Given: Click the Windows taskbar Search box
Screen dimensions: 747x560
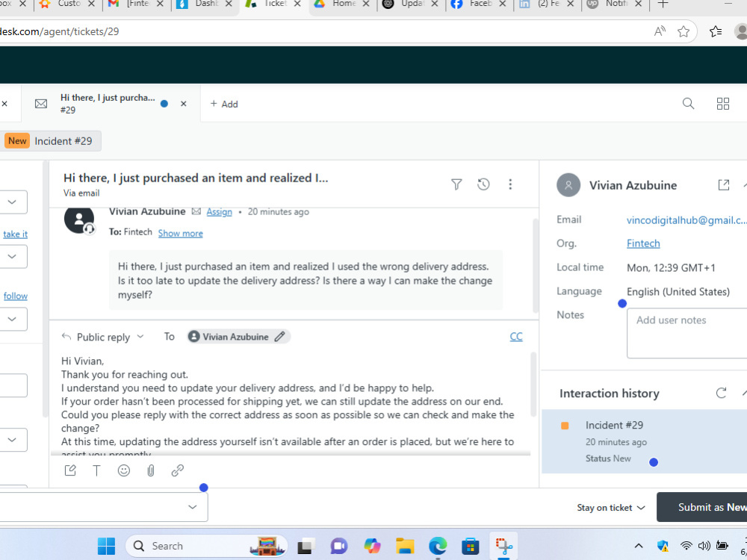Looking at the screenshot, I should click(x=206, y=546).
